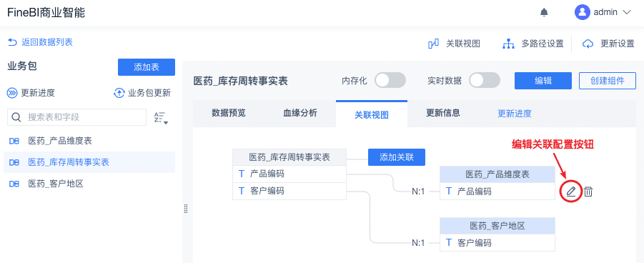The height and width of the screenshot is (263, 644).
Task: Click the 添加关联 button
Action: coord(397,157)
